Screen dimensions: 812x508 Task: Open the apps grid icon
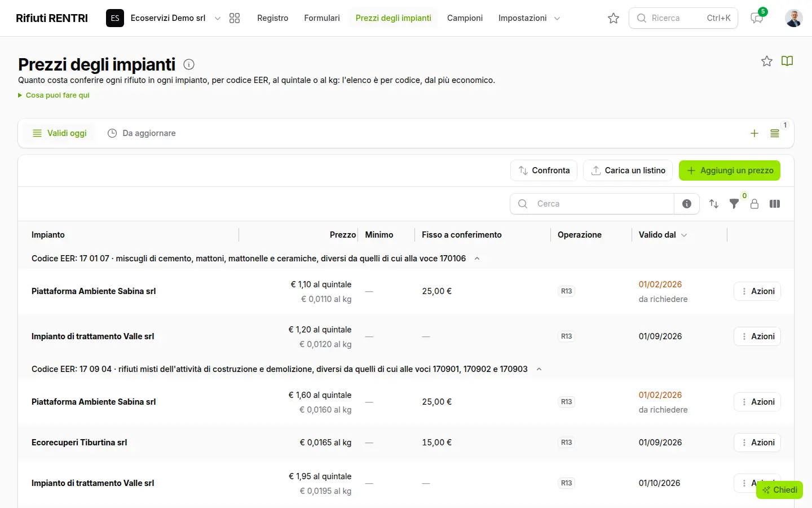click(235, 18)
